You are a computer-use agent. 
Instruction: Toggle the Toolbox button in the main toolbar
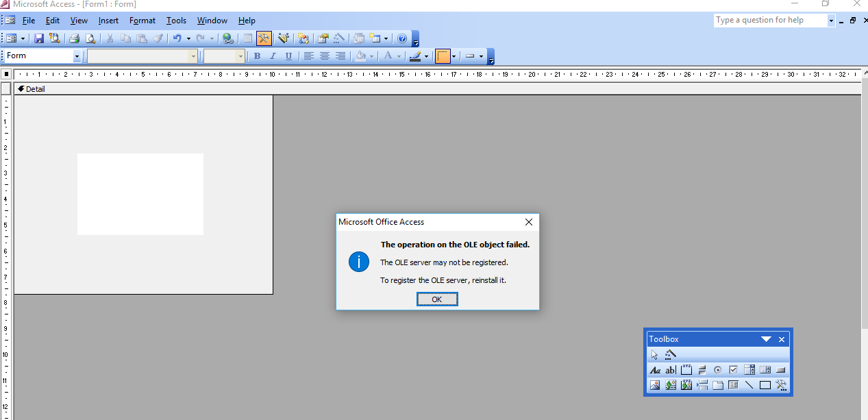264,38
